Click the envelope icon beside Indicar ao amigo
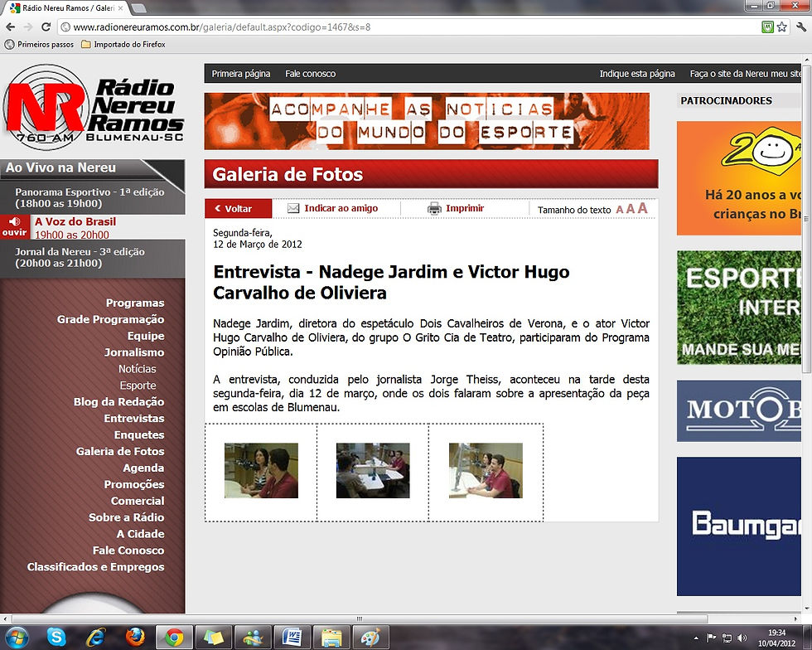This screenshot has width=812, height=650. (x=293, y=208)
